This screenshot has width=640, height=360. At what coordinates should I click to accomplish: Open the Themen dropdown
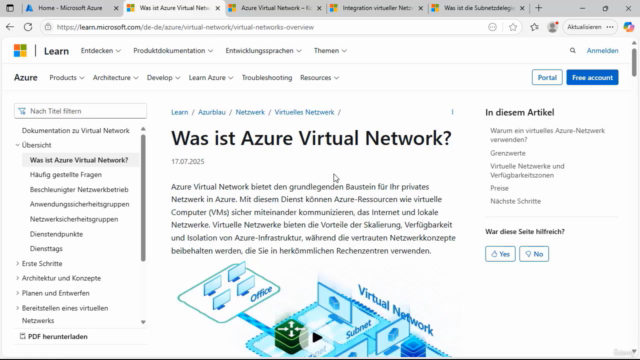330,51
